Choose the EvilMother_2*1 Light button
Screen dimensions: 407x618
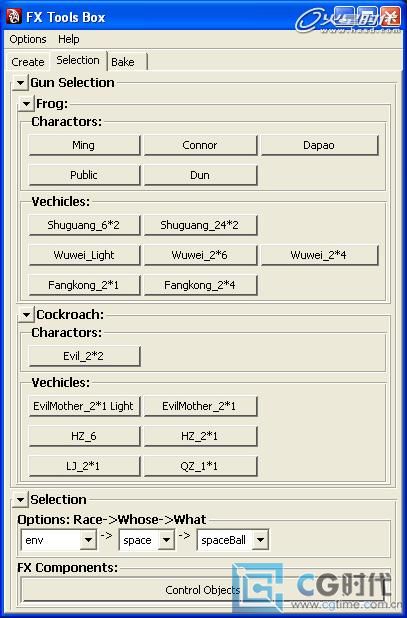[84, 406]
